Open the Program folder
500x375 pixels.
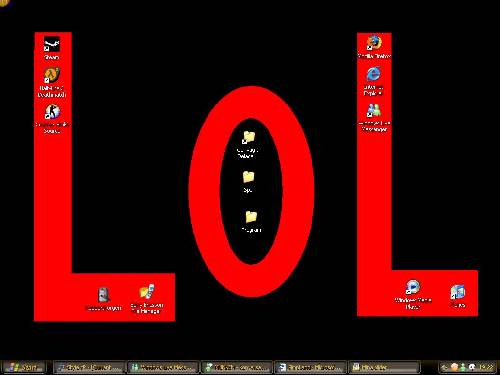point(251,221)
